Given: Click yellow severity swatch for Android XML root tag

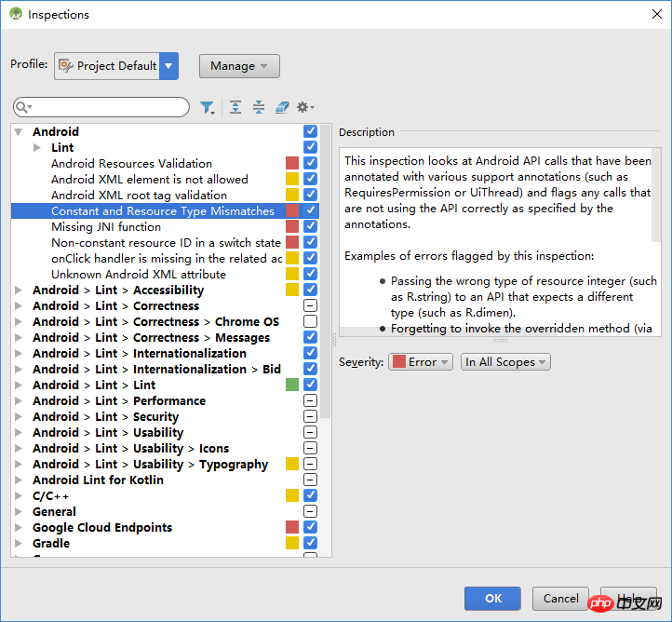Looking at the screenshot, I should [292, 195].
